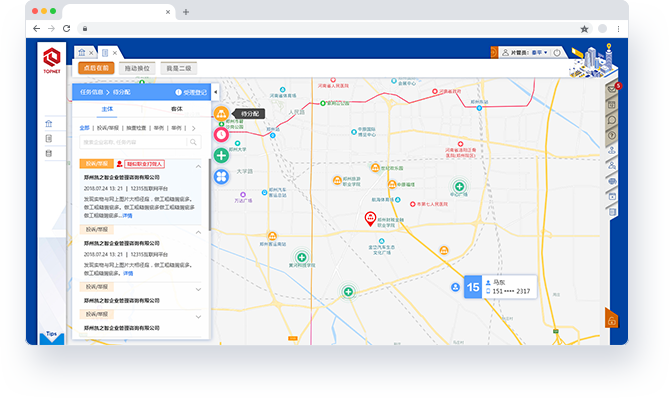Filter the list by 抽查检查
Viewport: 670px width, 398px height.
click(136, 128)
